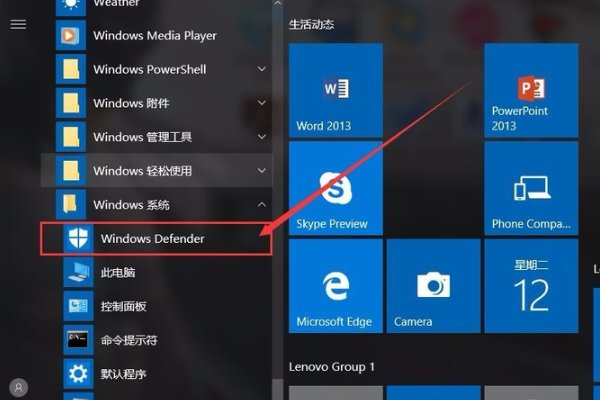Click the Windows Media Player icon

tap(71, 36)
